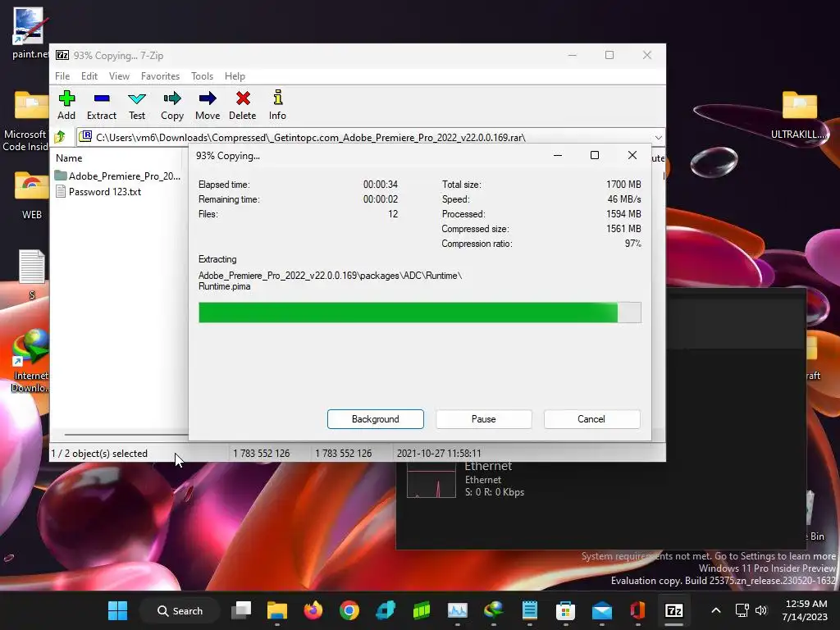Open Internet Download Manager desktop shortcut
The height and width of the screenshot is (630, 840).
(30, 361)
